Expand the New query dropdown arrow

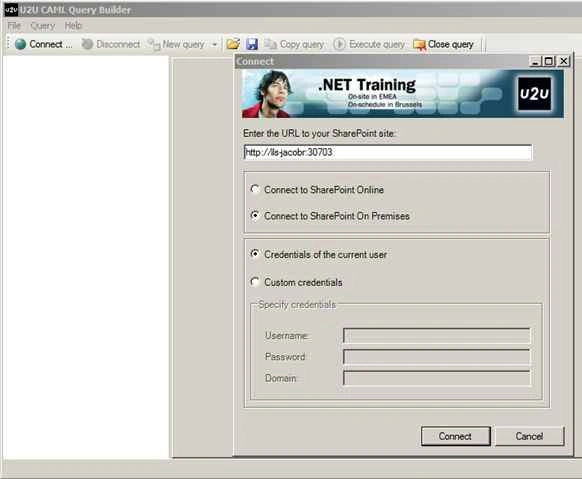(x=214, y=45)
